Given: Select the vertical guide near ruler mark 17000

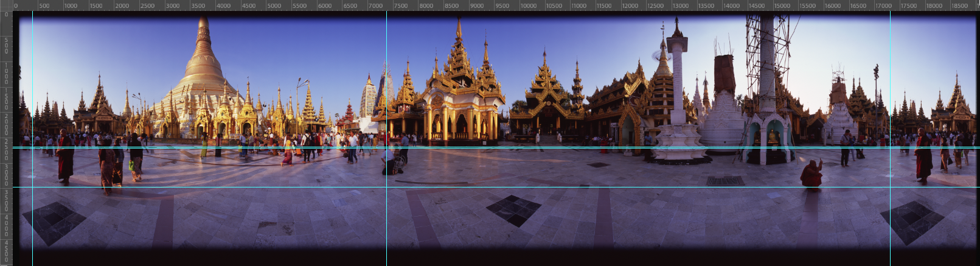Looking at the screenshot, I should pos(890,138).
